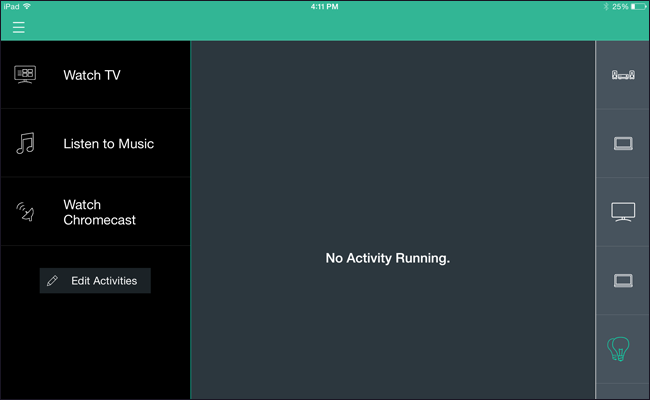Image resolution: width=650 pixels, height=400 pixels.
Task: Tap the Wi-Fi icon in status bar
Action: point(27,6)
